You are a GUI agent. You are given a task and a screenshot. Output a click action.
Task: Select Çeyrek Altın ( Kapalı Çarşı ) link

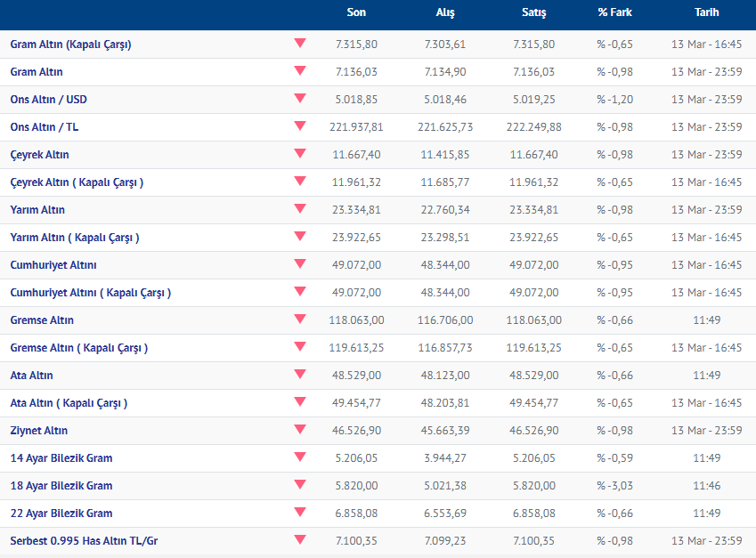77,182
